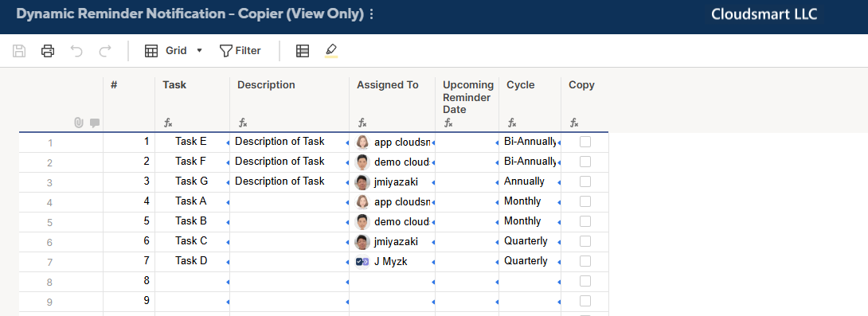Click the Task E cell
Image resolution: width=868 pixels, height=316 pixels.
pyautogui.click(x=193, y=142)
